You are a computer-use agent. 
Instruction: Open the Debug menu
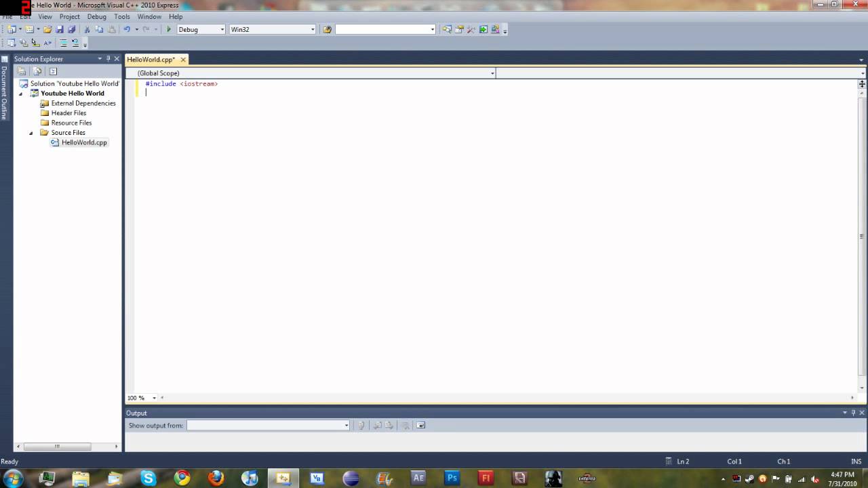pos(96,16)
